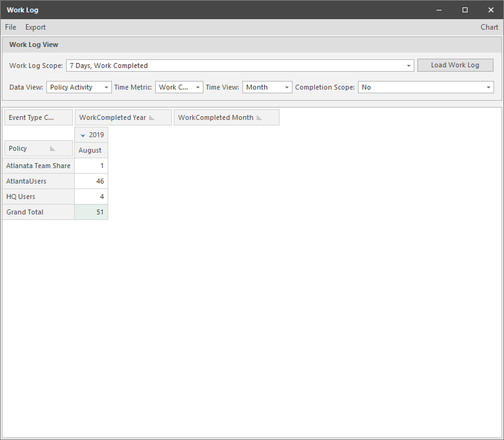Select the Grand Total value cell
504x440 pixels.
pyautogui.click(x=93, y=212)
